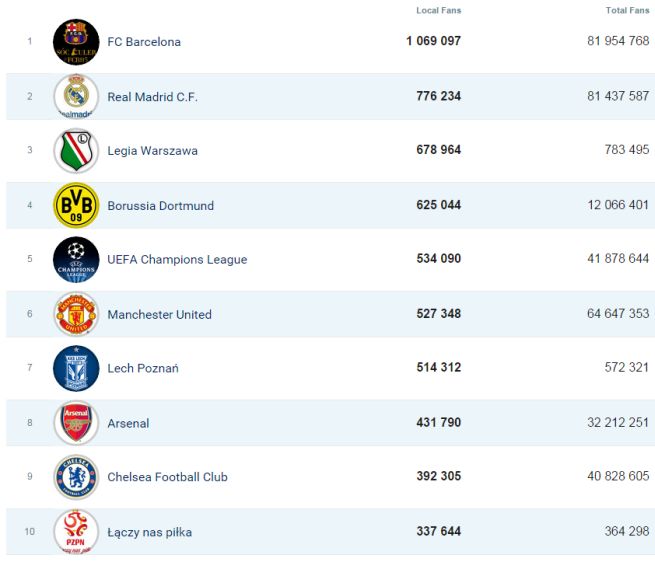This screenshot has height=562, width=655.
Task: Click the Chelsea Football Club crest
Action: (x=76, y=477)
